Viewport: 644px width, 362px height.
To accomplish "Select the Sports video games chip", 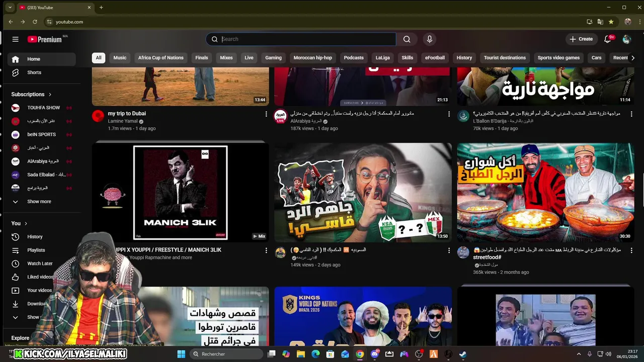I will pyautogui.click(x=558, y=58).
